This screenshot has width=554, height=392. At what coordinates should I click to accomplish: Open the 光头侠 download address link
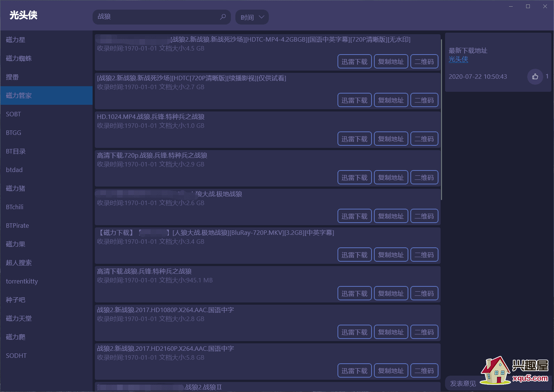pos(458,59)
